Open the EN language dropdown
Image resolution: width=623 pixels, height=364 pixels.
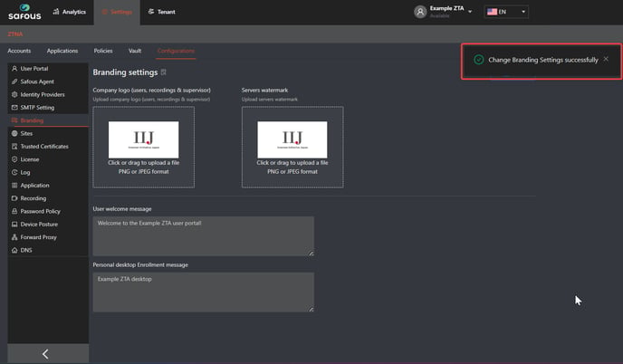click(x=506, y=12)
